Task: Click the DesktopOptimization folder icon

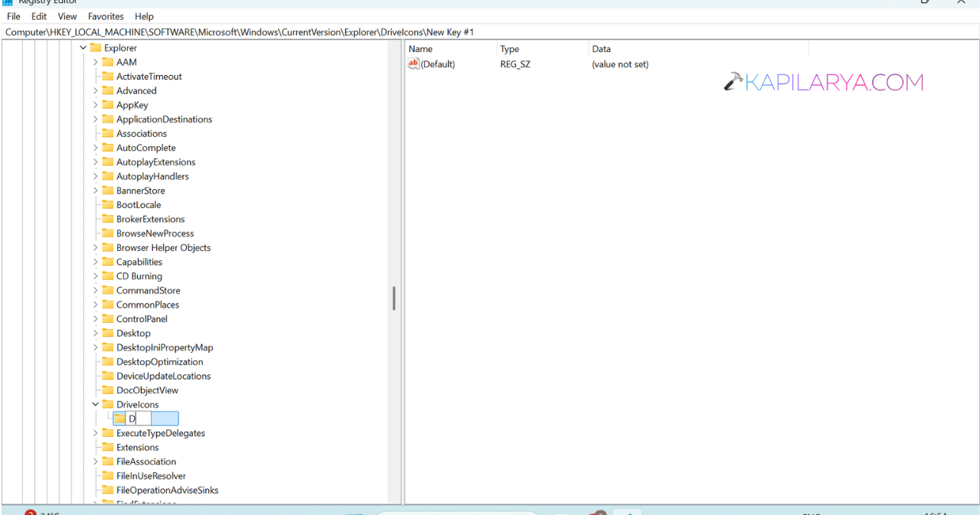Action: coord(108,362)
